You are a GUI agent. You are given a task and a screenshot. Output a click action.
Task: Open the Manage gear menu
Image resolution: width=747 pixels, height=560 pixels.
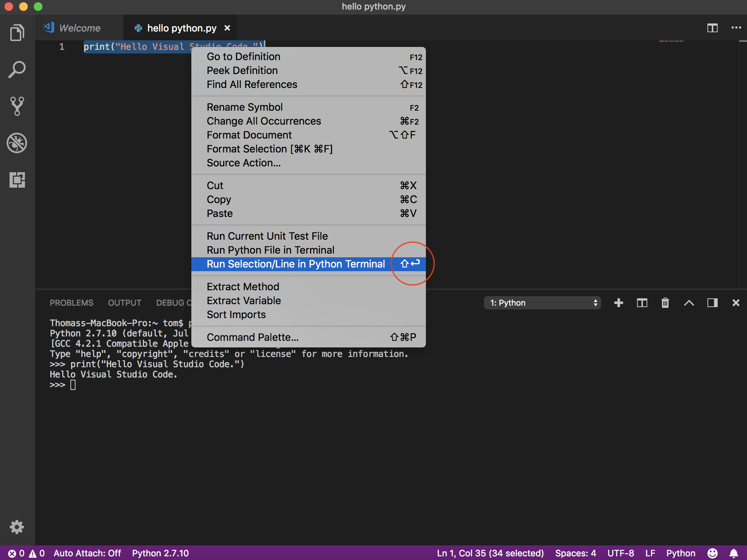17,527
